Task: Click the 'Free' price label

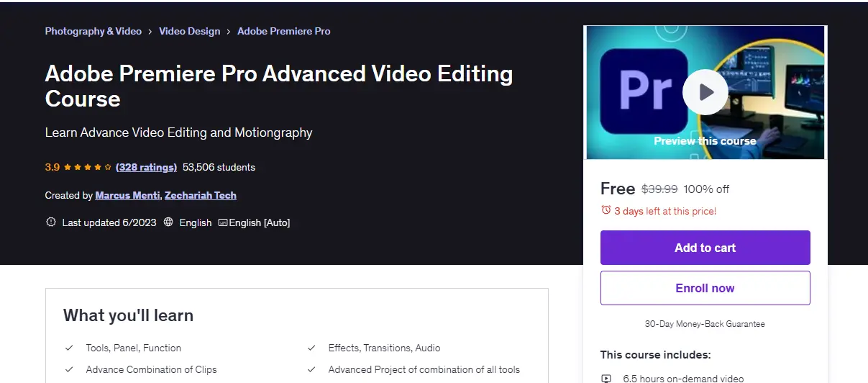Action: point(618,189)
